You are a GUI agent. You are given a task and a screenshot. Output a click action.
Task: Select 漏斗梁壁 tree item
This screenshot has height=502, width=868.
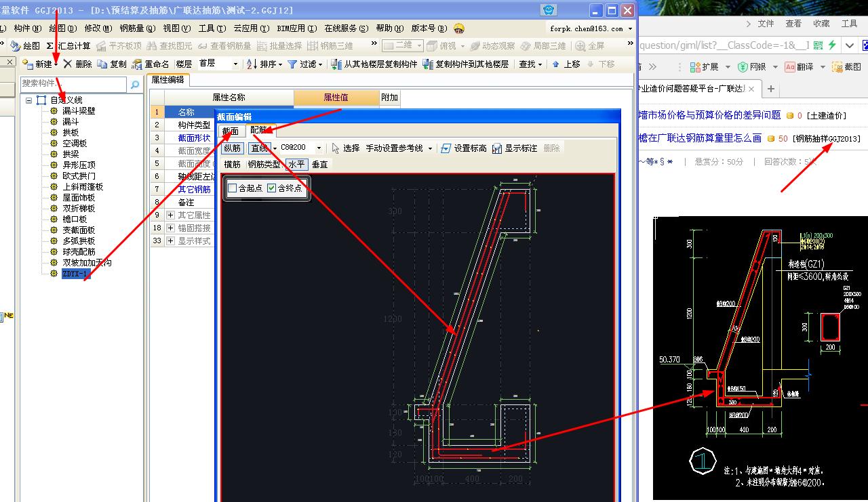tap(79, 110)
